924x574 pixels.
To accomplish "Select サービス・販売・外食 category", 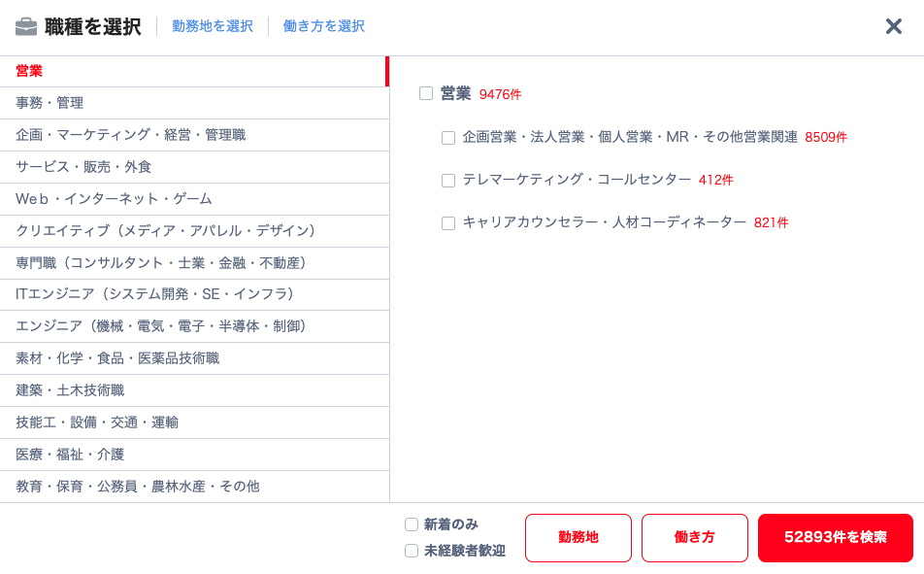I will (x=194, y=167).
